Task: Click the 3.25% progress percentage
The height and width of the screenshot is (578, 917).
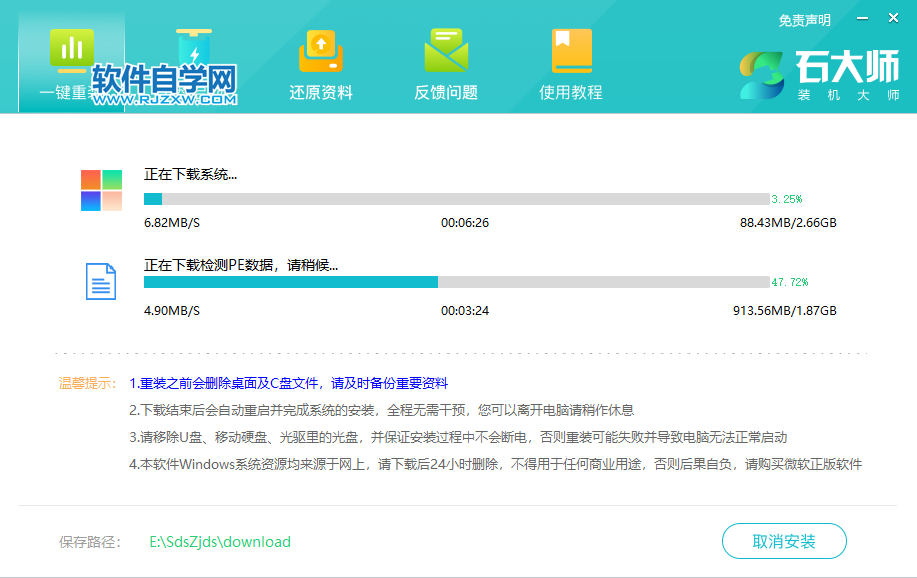Action: 787,199
